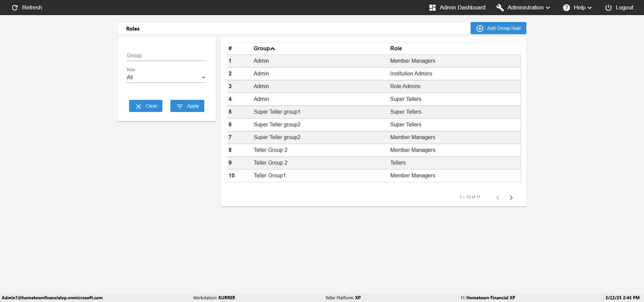Click Super Teller group2 in row 7
644x302 pixels.
(277, 137)
